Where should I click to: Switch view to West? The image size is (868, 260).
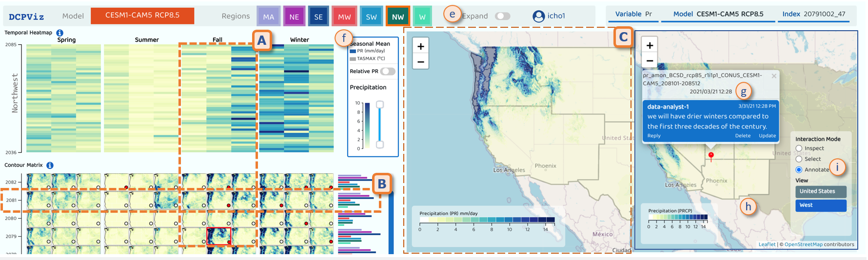pyautogui.click(x=821, y=205)
